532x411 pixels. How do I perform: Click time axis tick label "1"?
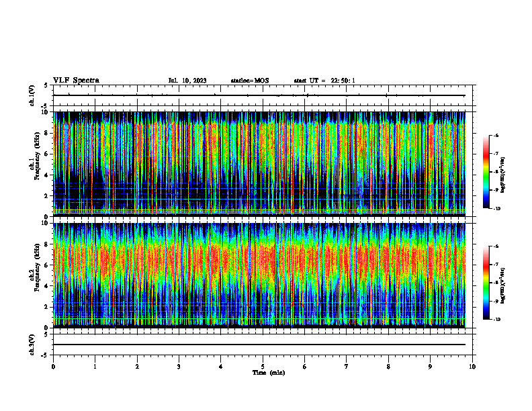(x=95, y=367)
